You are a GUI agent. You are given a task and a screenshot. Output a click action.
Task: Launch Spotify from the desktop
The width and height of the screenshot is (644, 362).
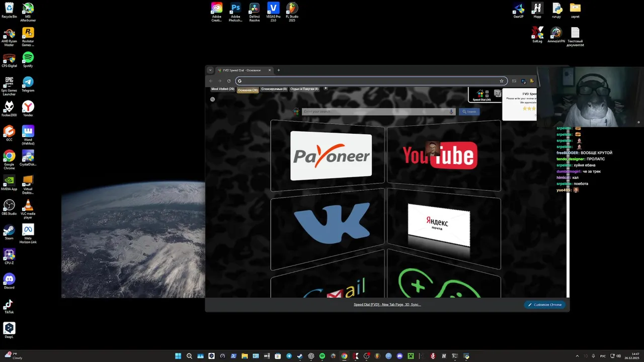point(28,60)
